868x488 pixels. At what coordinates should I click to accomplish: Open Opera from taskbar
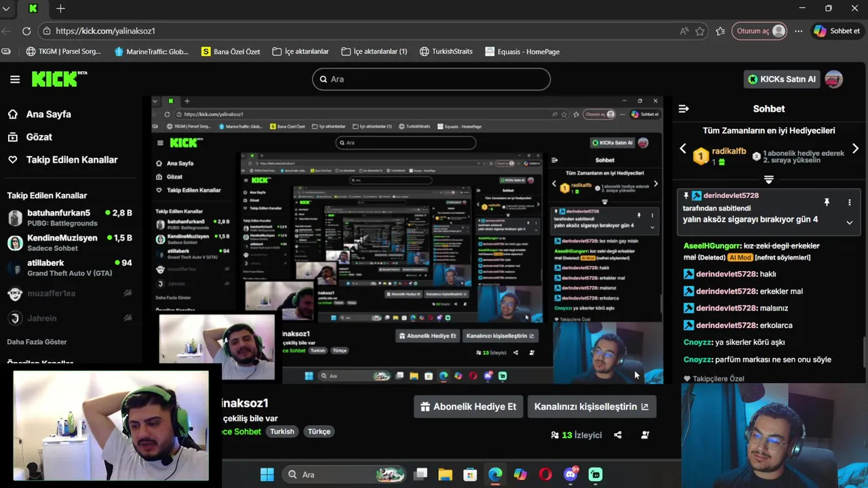[545, 474]
